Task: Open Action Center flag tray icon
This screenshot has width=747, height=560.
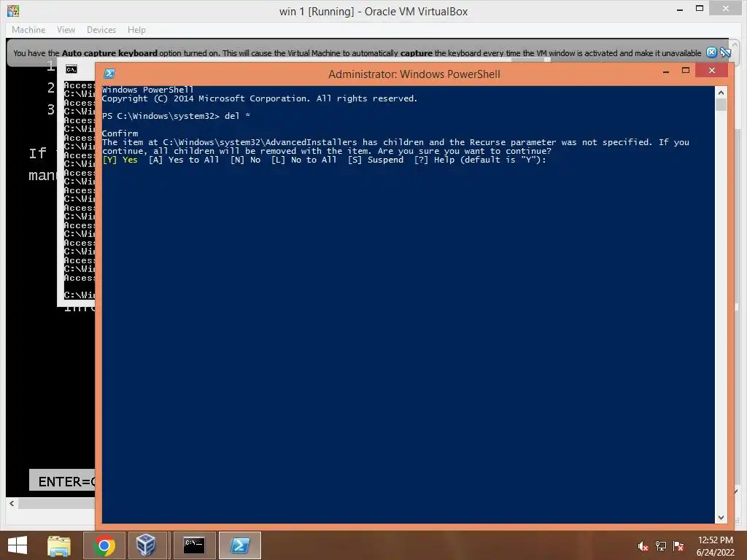Action: click(678, 546)
